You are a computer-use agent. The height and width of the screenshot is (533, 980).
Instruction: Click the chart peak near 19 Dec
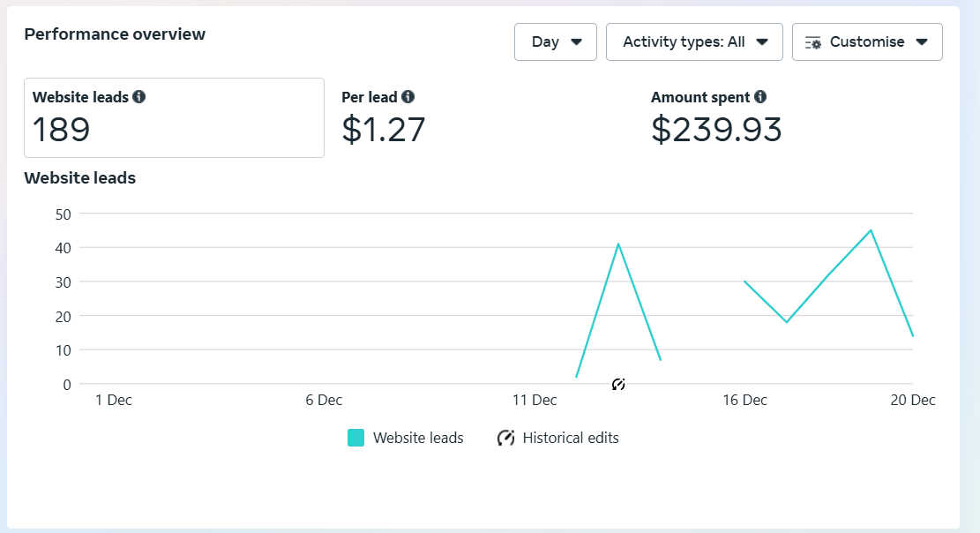[x=871, y=230]
